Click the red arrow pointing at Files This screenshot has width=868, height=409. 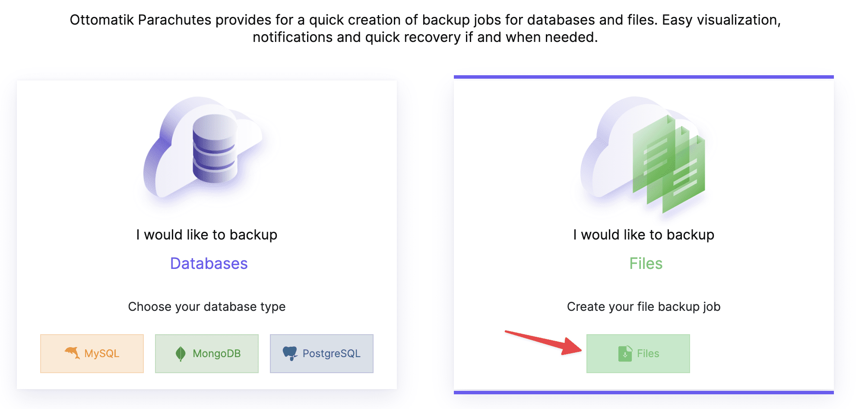point(543,342)
